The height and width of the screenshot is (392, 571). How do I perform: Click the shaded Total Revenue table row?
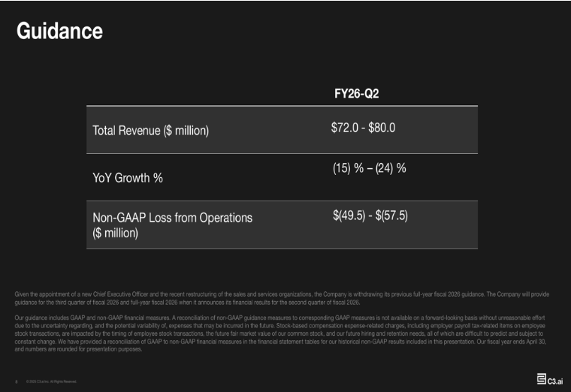283,129
